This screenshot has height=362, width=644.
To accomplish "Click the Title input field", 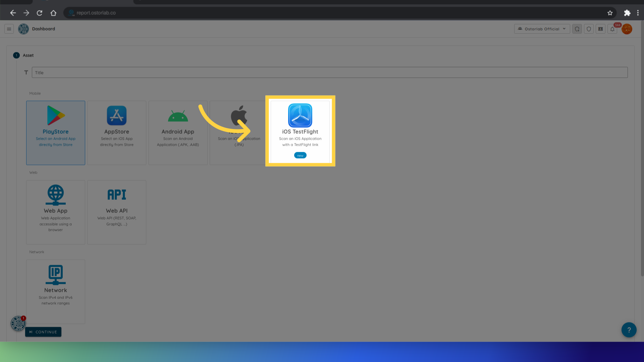I will [329, 72].
